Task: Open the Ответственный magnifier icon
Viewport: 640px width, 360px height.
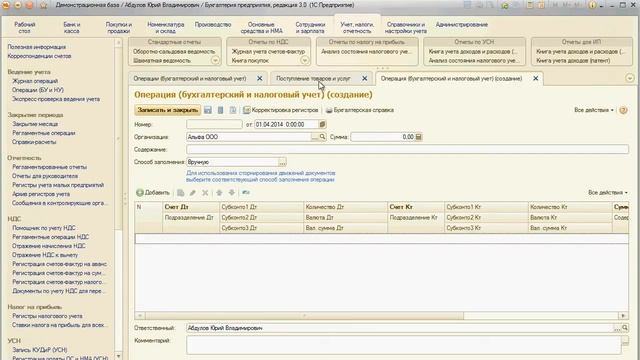Action: pos(625,328)
